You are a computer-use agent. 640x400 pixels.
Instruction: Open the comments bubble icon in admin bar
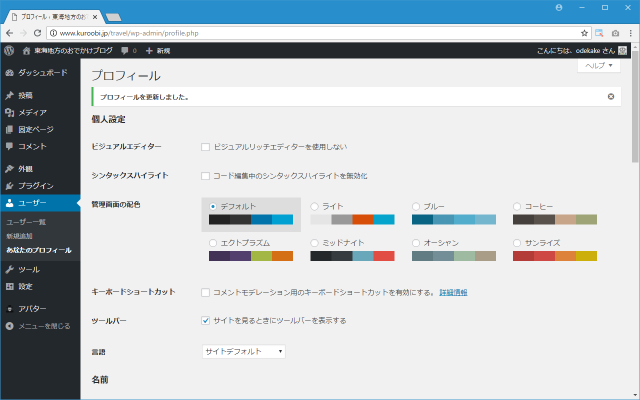[x=126, y=50]
